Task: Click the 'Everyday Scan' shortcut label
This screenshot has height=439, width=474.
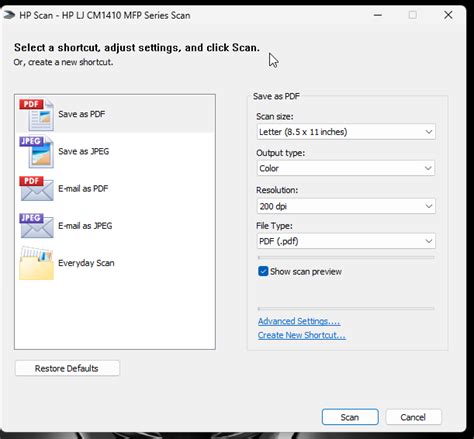Action: [x=86, y=263]
